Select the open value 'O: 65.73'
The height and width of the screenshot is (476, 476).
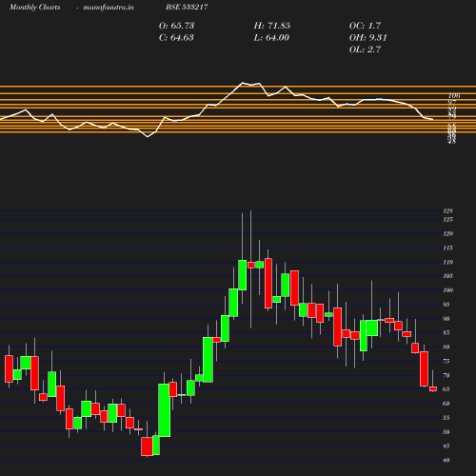176,26
